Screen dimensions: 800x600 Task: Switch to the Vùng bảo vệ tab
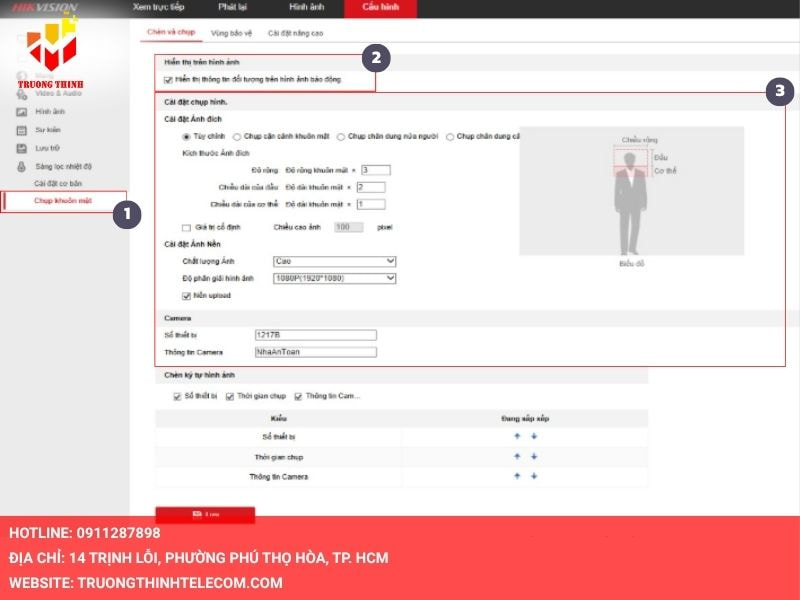(229, 33)
